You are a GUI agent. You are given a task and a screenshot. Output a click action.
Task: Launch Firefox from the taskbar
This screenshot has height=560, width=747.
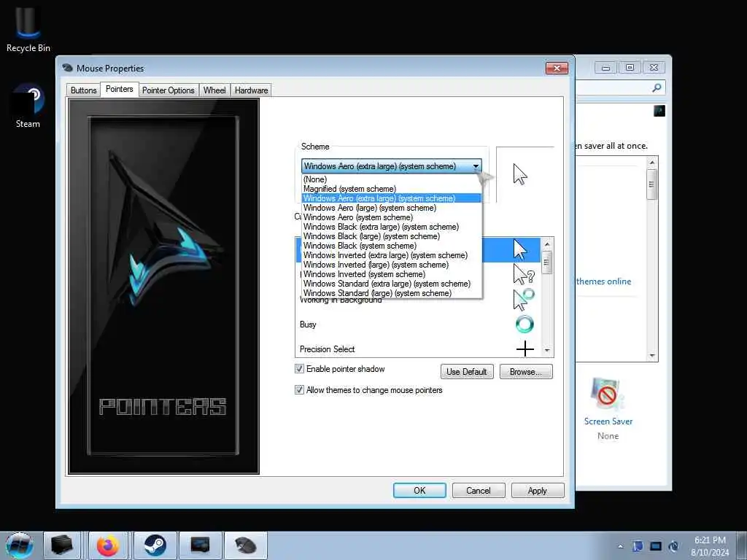tap(108, 545)
